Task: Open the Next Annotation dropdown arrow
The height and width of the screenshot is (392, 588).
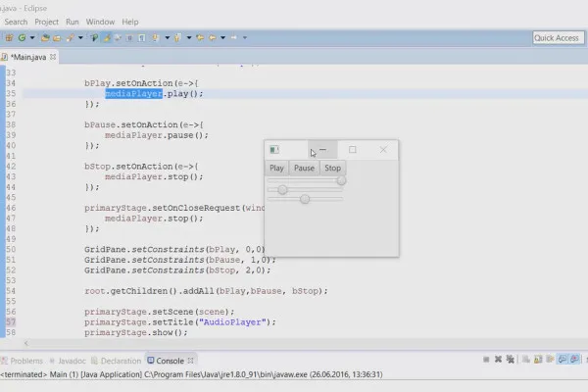Action: point(168,37)
